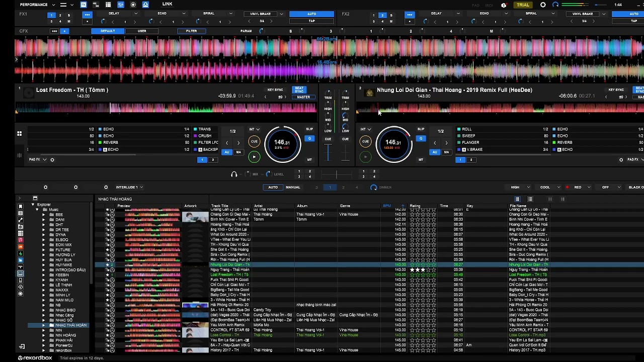Enable BEAT SYNC on deck 1
The height and width of the screenshot is (362, 644).
pyautogui.click(x=299, y=90)
